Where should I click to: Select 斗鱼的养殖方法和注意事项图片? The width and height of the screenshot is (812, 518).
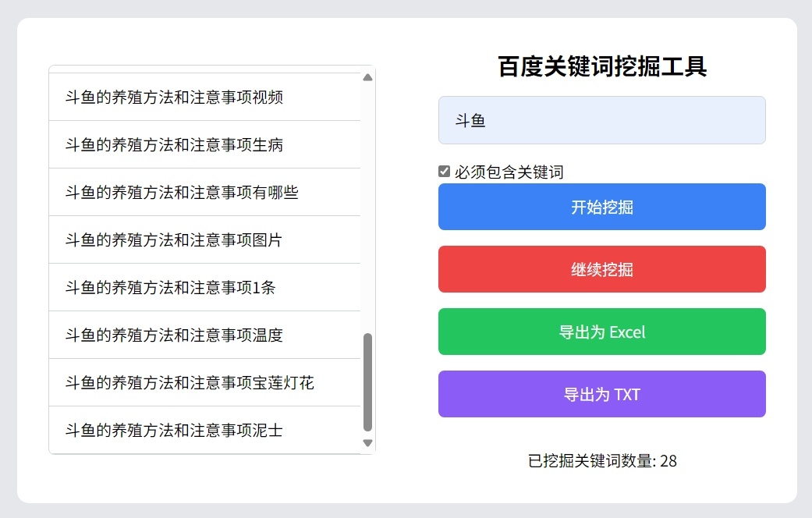tap(204, 239)
